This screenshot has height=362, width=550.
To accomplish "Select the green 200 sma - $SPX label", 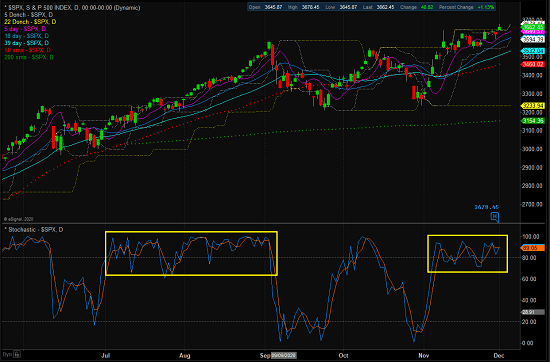I will click(x=29, y=57).
